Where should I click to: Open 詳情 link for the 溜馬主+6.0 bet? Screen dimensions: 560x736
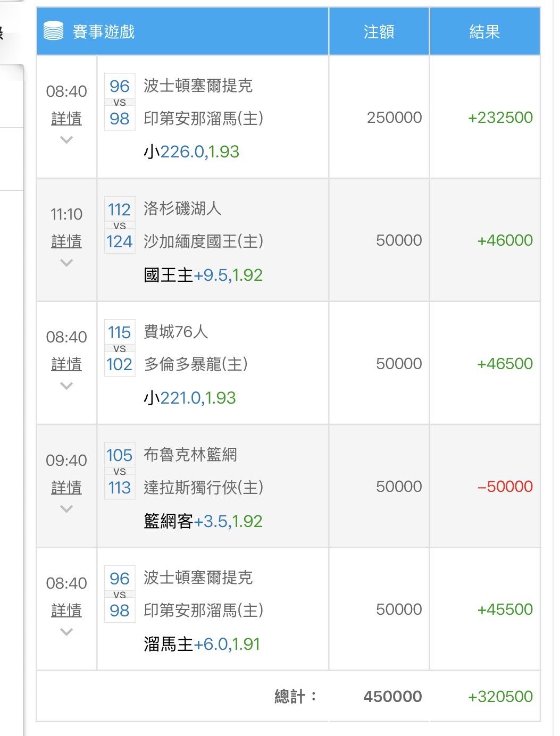[x=66, y=610]
